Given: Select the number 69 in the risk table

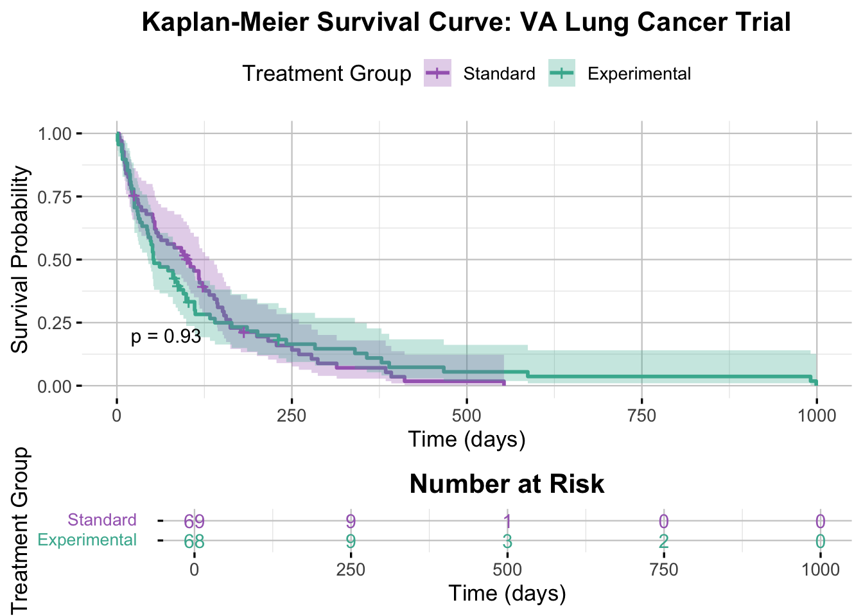Looking at the screenshot, I should tap(194, 521).
